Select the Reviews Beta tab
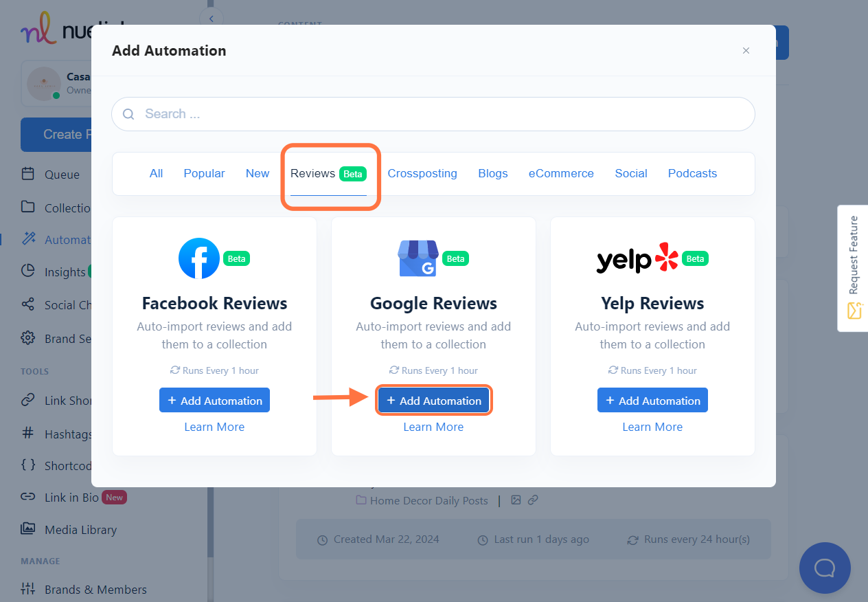This screenshot has width=868, height=602. (x=328, y=174)
